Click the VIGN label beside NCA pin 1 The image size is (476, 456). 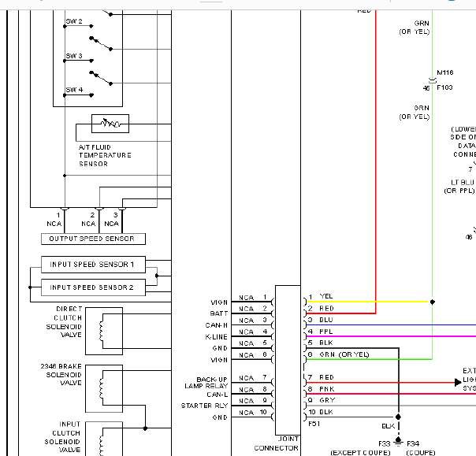pyautogui.click(x=219, y=302)
